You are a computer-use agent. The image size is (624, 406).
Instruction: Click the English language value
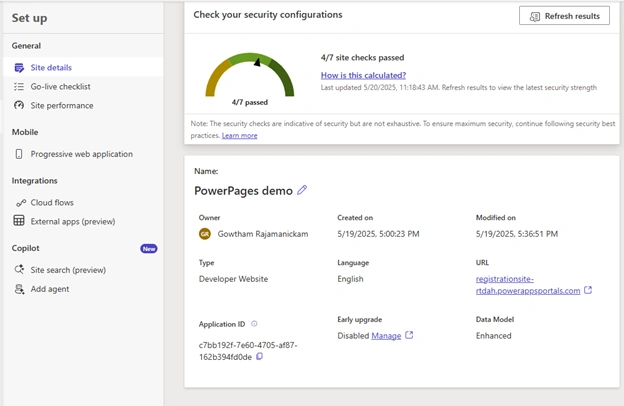(350, 279)
